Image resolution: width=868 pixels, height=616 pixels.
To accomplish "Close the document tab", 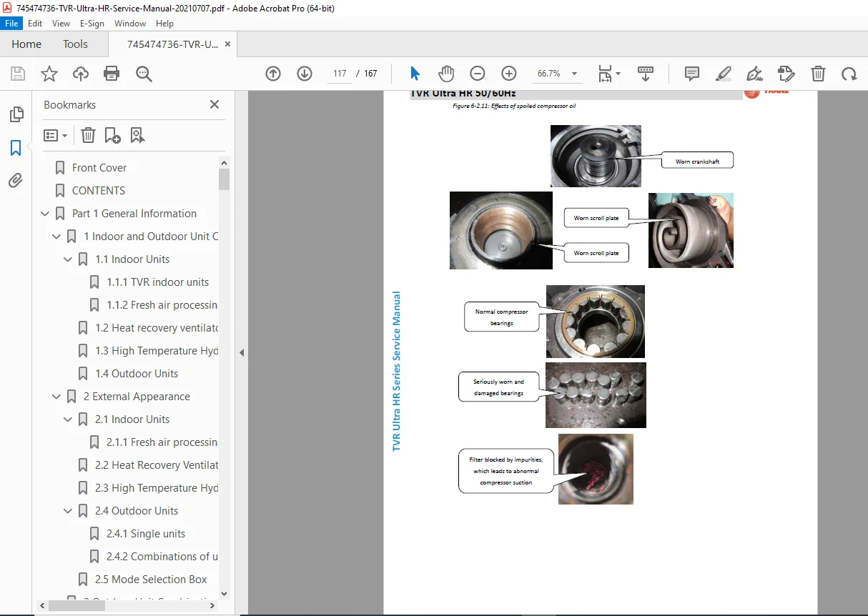I will [228, 44].
